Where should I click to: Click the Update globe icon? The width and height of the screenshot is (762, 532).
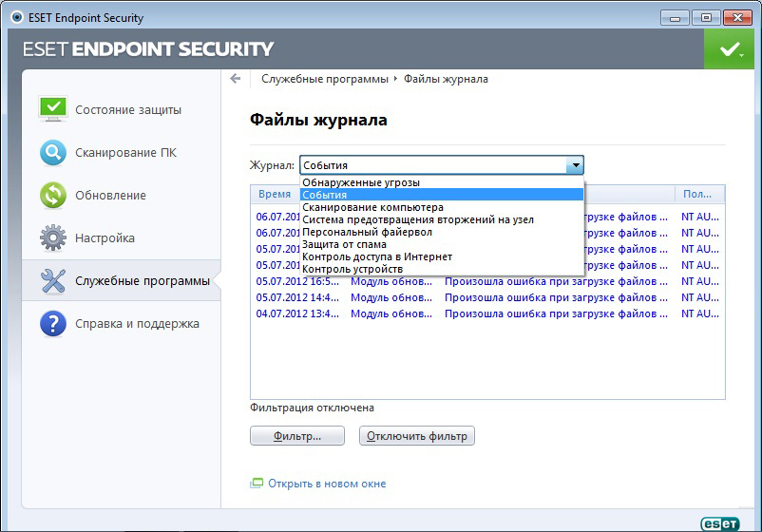[52, 195]
